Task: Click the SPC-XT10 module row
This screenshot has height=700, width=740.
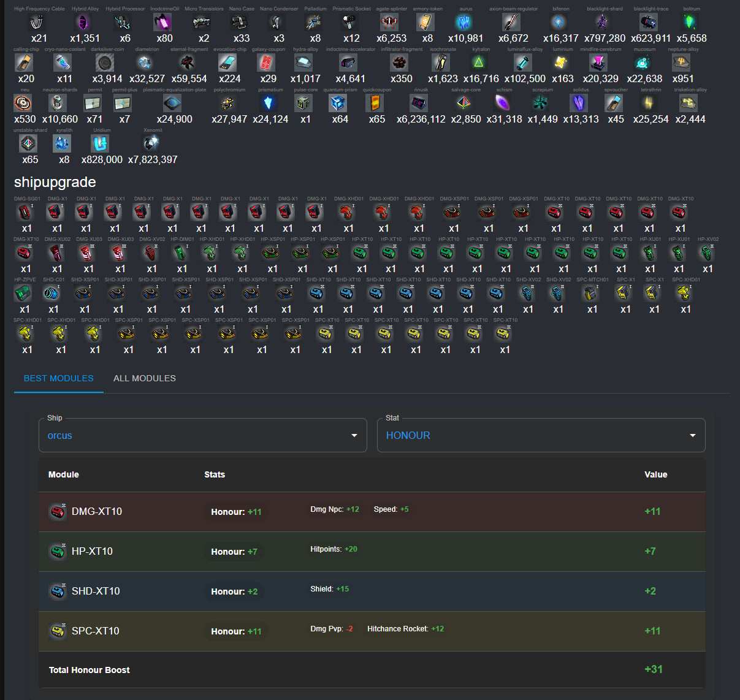Action: tap(372, 631)
